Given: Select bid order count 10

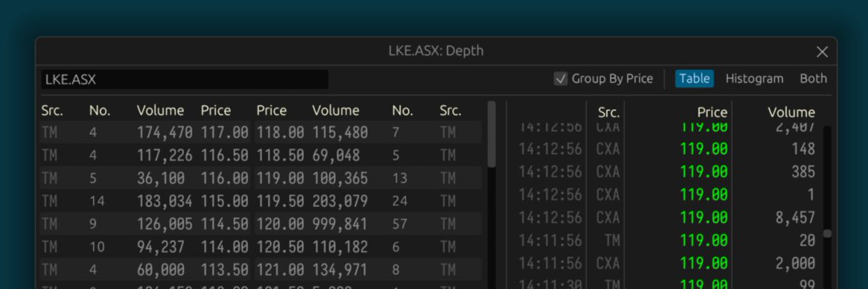Looking at the screenshot, I should tap(97, 247).
